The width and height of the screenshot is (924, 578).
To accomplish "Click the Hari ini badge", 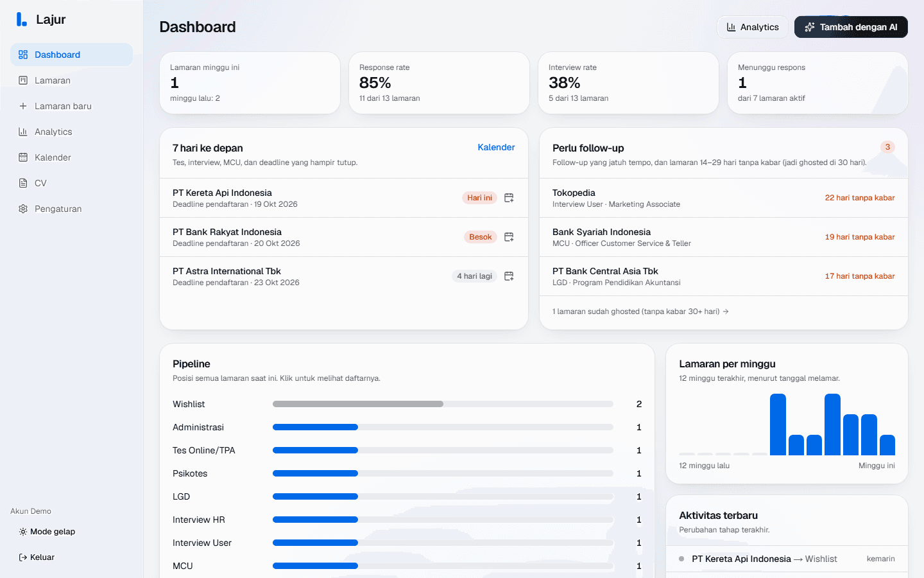I will pyautogui.click(x=479, y=198).
